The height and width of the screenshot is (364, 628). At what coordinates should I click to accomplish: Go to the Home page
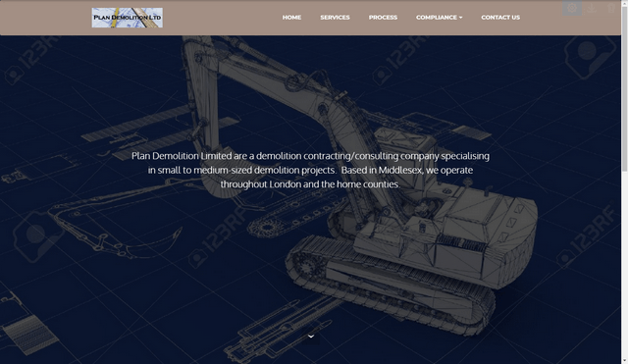point(291,18)
